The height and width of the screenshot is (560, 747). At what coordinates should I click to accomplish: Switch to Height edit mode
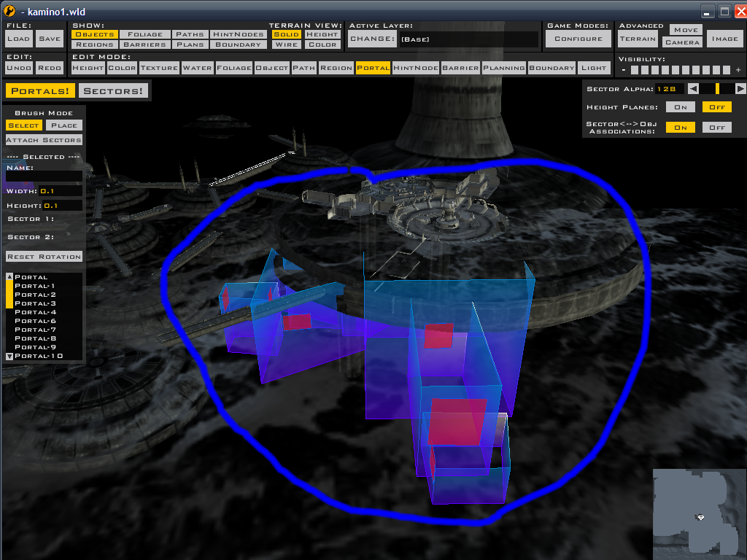(x=88, y=68)
